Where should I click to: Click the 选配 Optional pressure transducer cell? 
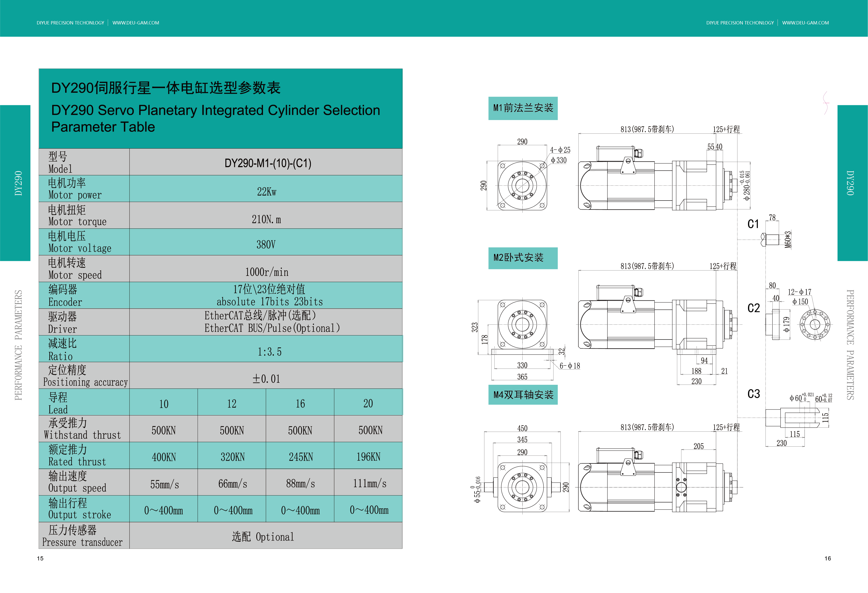pyautogui.click(x=263, y=537)
